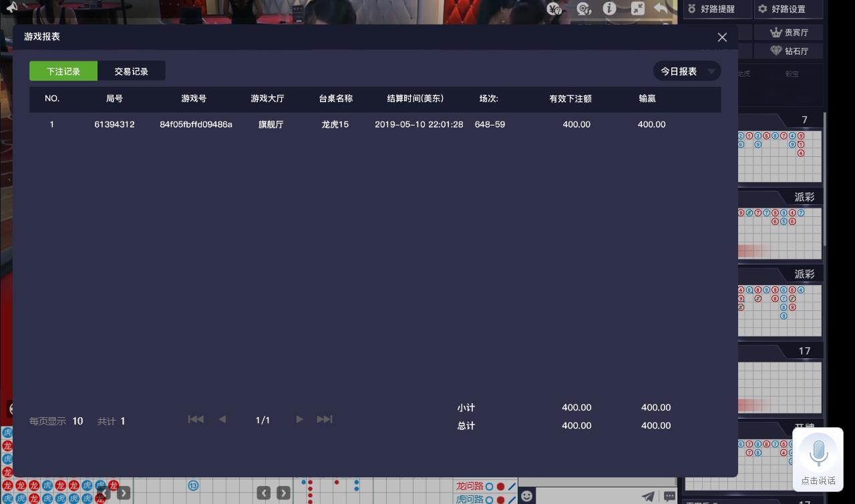Click the 有效下注额 column header
This screenshot has width=855, height=504.
coord(570,99)
